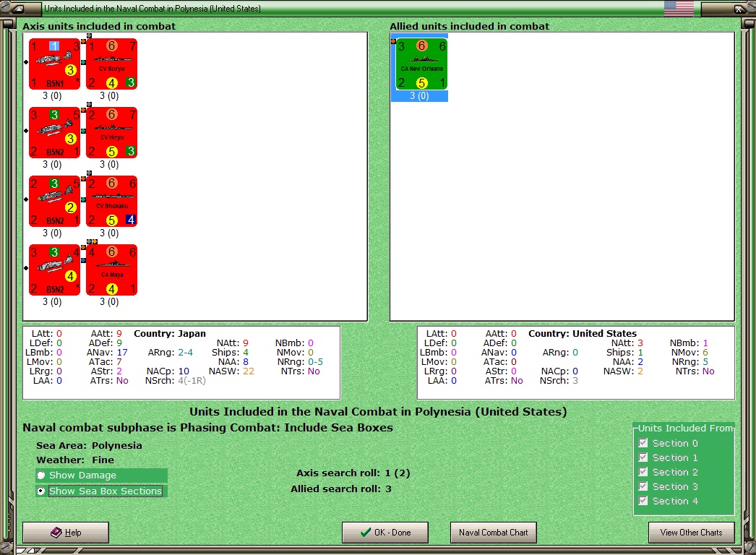Toggle the Section 2 checkbox

pos(643,472)
